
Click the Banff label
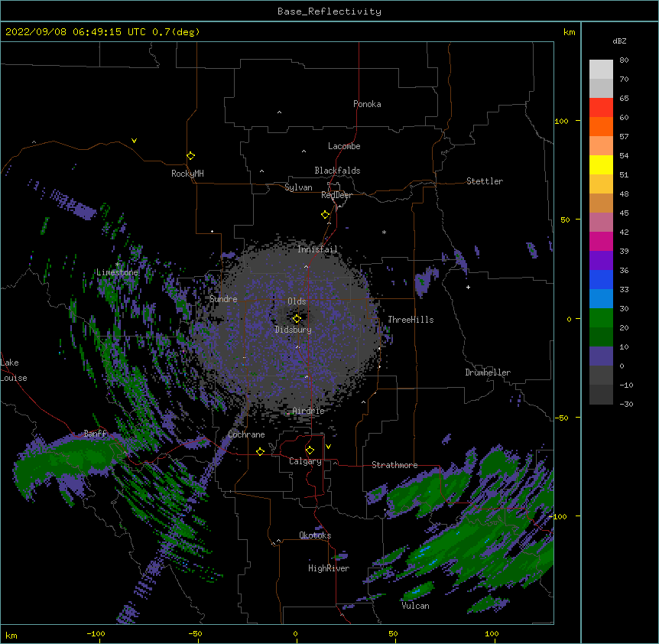click(x=95, y=434)
